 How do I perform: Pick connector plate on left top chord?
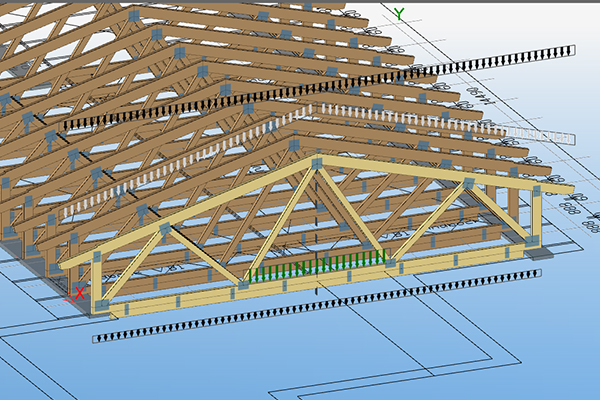(165, 231)
